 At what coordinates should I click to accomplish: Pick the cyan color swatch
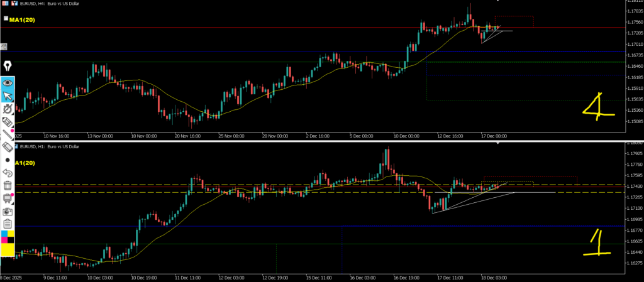pos(4,233)
